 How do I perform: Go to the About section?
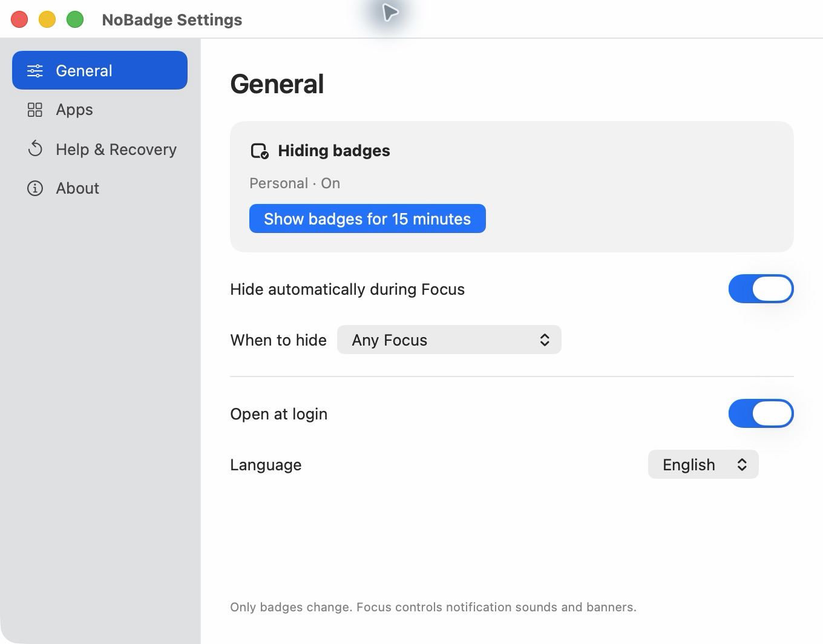coord(100,188)
